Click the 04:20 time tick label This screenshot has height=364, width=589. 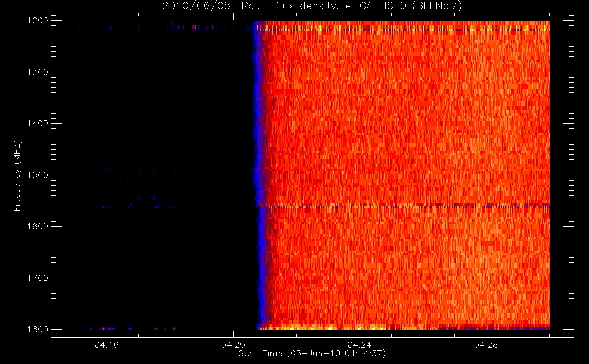(233, 345)
